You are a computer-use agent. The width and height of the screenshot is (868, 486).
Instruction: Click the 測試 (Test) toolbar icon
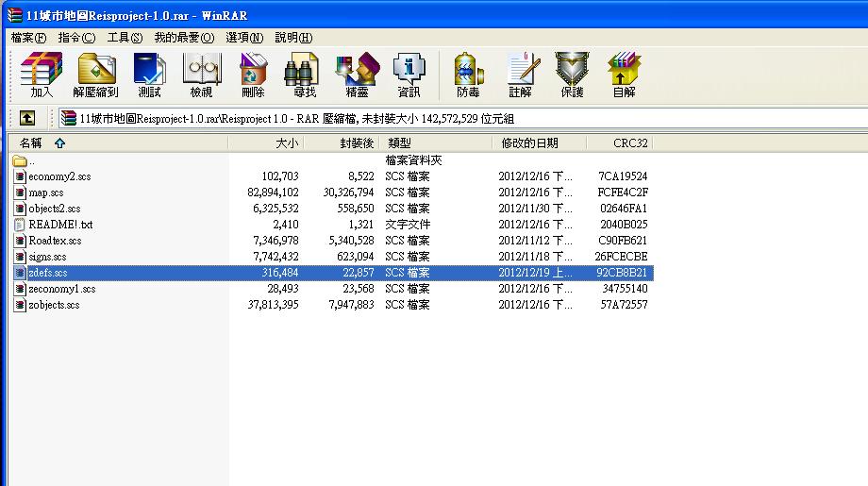[x=149, y=75]
